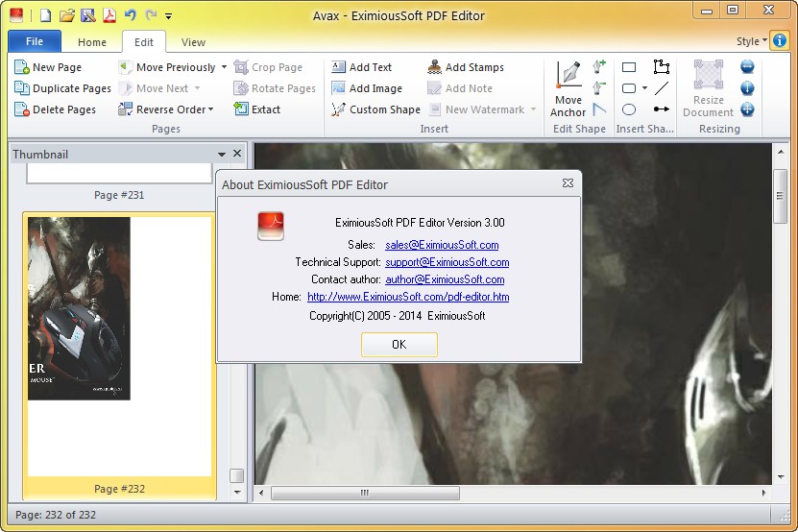Image resolution: width=798 pixels, height=532 pixels.
Task: Insert a rounded rectangle shape
Action: pyautogui.click(x=629, y=88)
